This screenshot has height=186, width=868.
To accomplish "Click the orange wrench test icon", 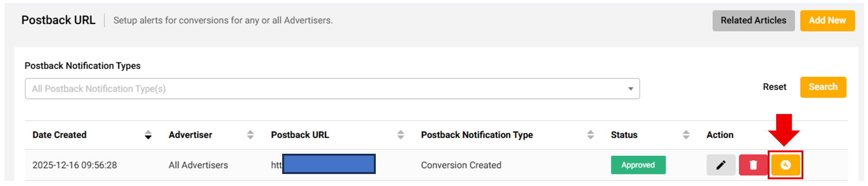I will click(x=785, y=165).
